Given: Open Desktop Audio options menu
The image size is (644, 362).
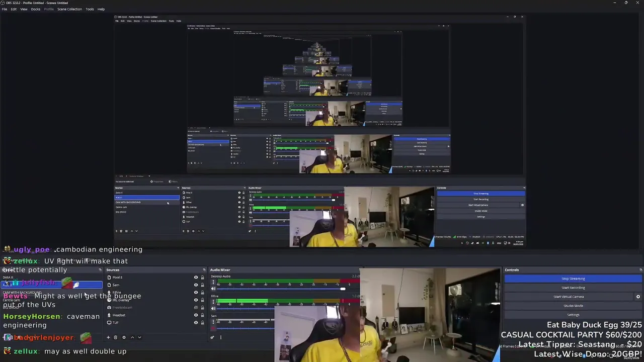Looking at the screenshot, I should click(x=213, y=283).
